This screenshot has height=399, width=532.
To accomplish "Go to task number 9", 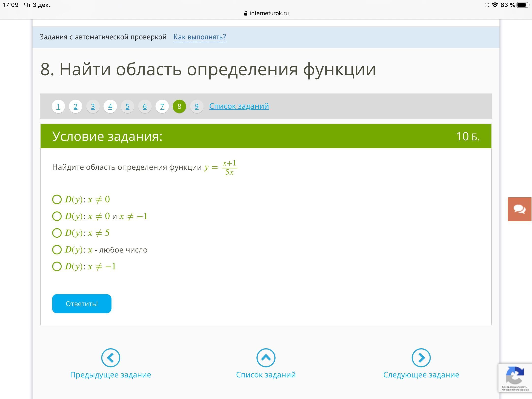I will click(197, 106).
